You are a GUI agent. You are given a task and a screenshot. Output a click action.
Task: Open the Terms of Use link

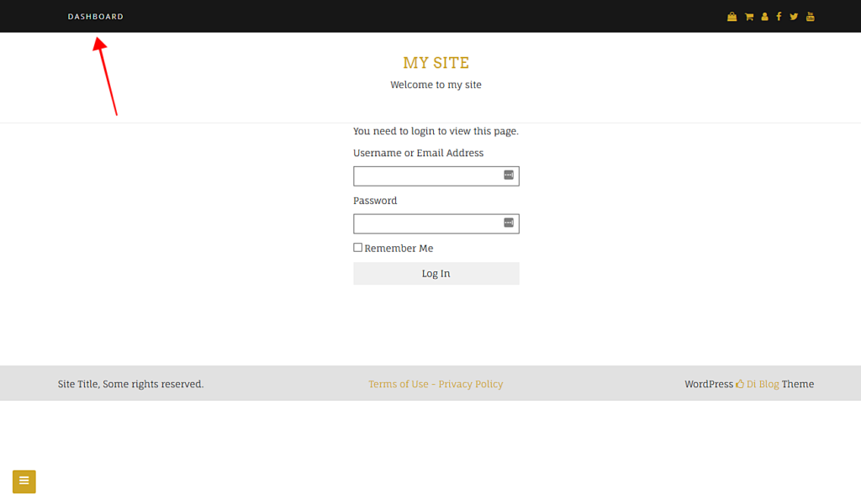click(x=398, y=384)
